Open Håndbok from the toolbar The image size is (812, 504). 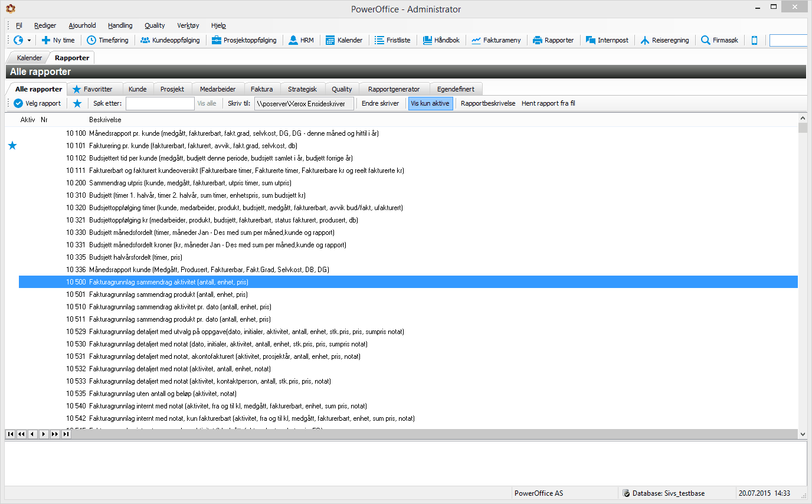tap(441, 40)
